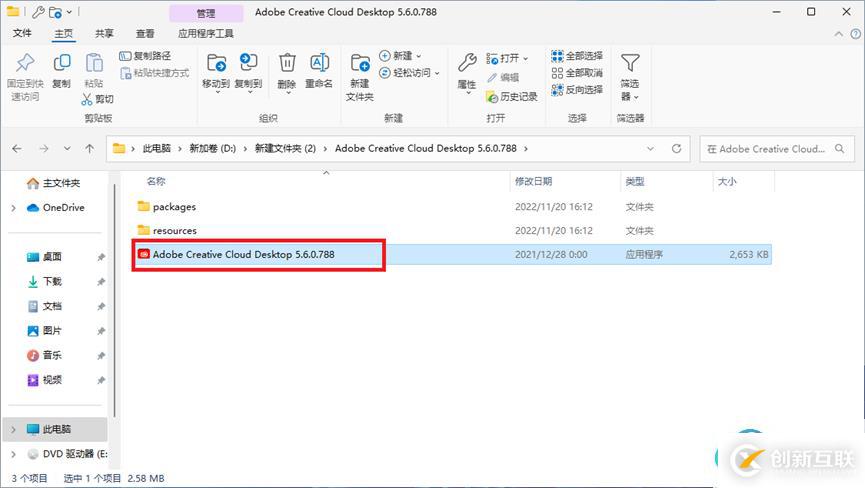Open Videos in quick access list
The image size is (865, 488).
coord(45,380)
